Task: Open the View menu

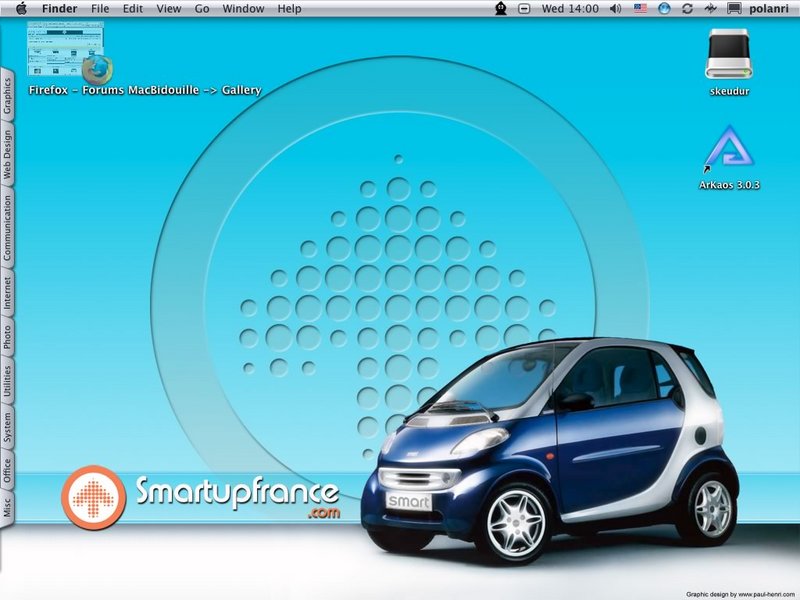Action: pos(169,9)
